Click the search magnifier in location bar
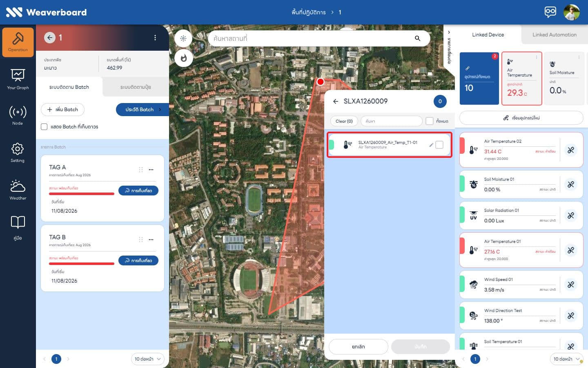This screenshot has width=588, height=368. point(417,38)
